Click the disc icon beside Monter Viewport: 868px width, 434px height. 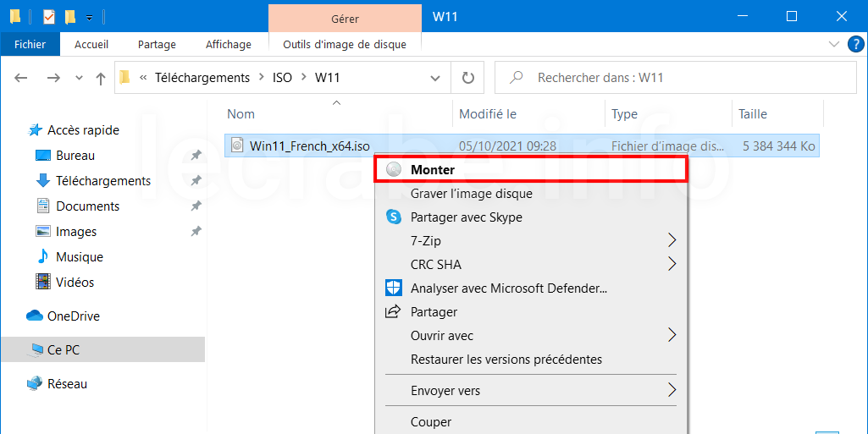393,170
